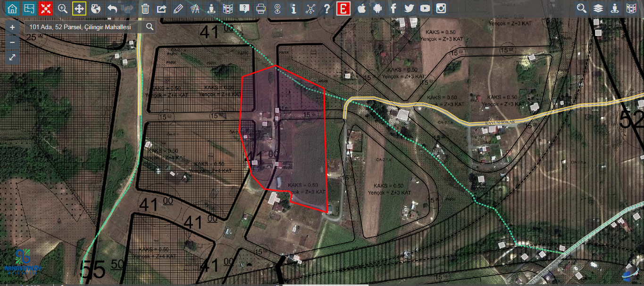Open the share/export arrow icon
644x286 pixels.
coord(161,8)
